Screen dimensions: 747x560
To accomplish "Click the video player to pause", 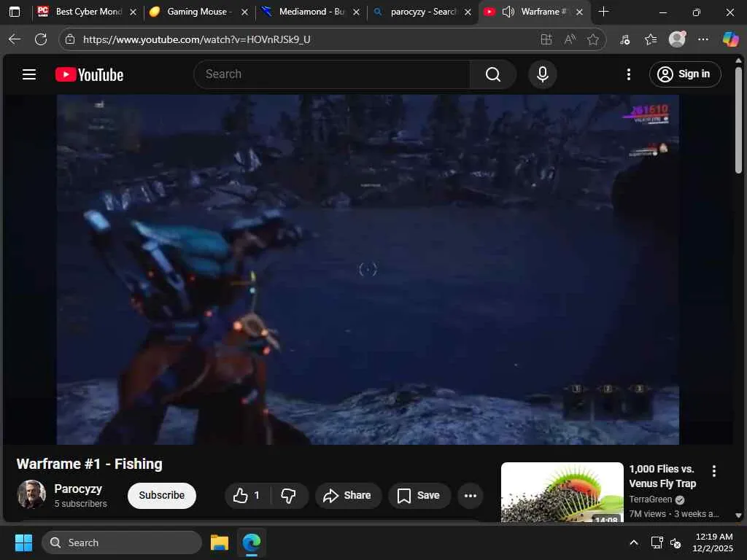I will tap(368, 270).
